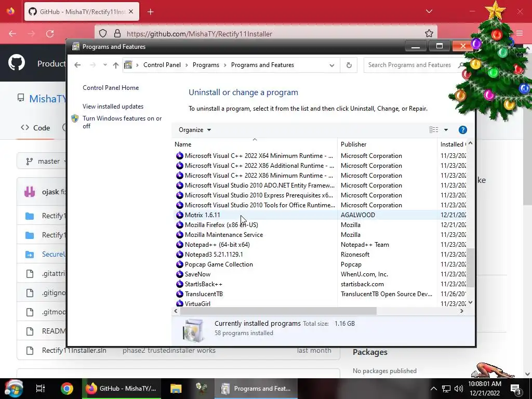Viewport: 532px width, 399px height.
Task: Click the view layout icon in toolbar
Action: coord(434,129)
